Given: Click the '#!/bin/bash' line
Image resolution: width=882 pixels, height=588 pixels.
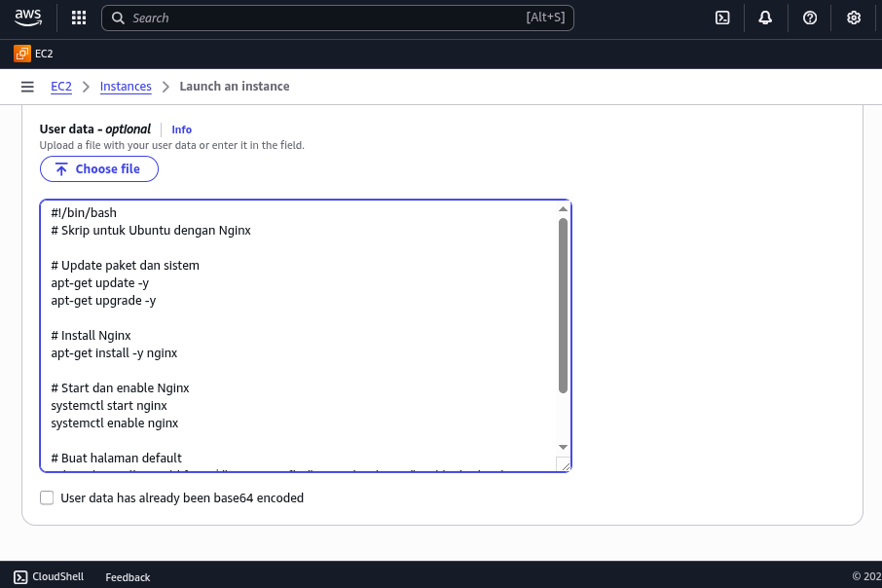Looking at the screenshot, I should (84, 212).
